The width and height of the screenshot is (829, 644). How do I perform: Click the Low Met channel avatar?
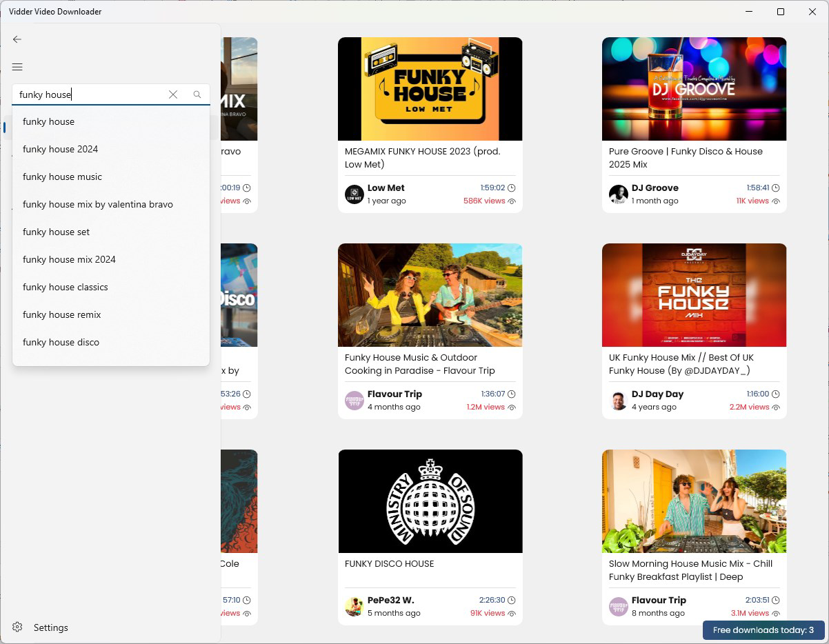click(x=354, y=194)
